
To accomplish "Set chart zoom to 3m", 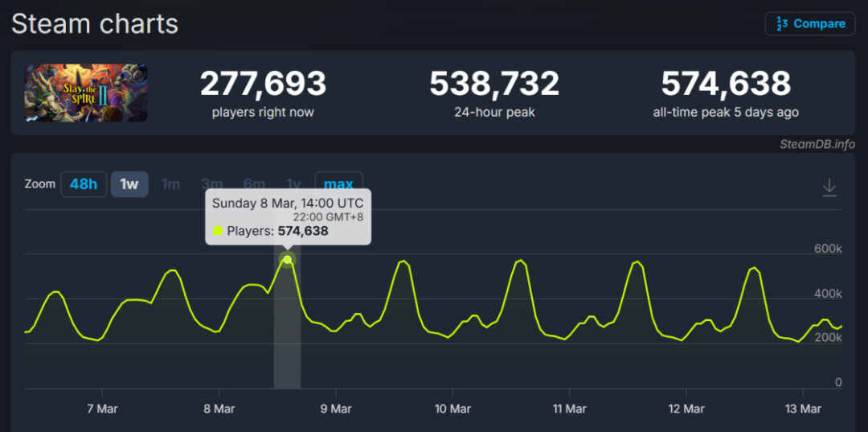I will click(x=212, y=184).
